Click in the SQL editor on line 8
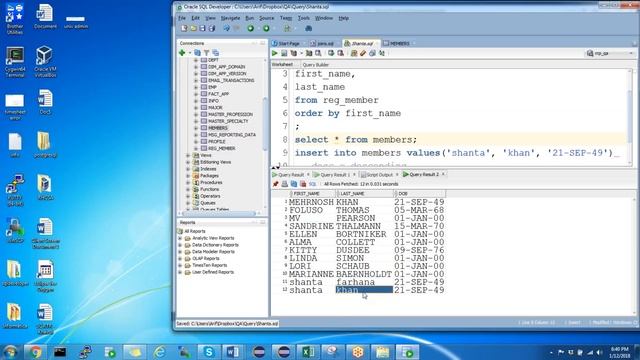This screenshot has width=640, height=360. click(460, 140)
